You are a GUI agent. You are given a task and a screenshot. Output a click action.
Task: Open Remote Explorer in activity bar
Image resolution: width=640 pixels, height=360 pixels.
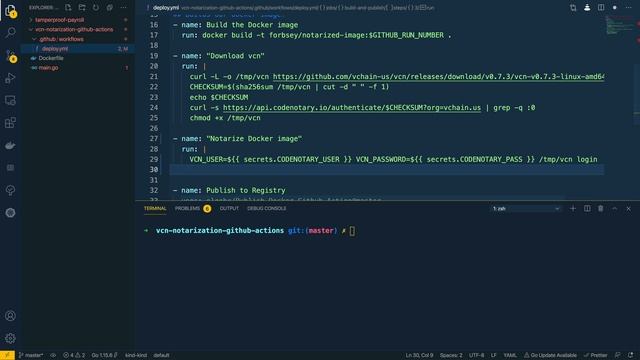[10, 100]
